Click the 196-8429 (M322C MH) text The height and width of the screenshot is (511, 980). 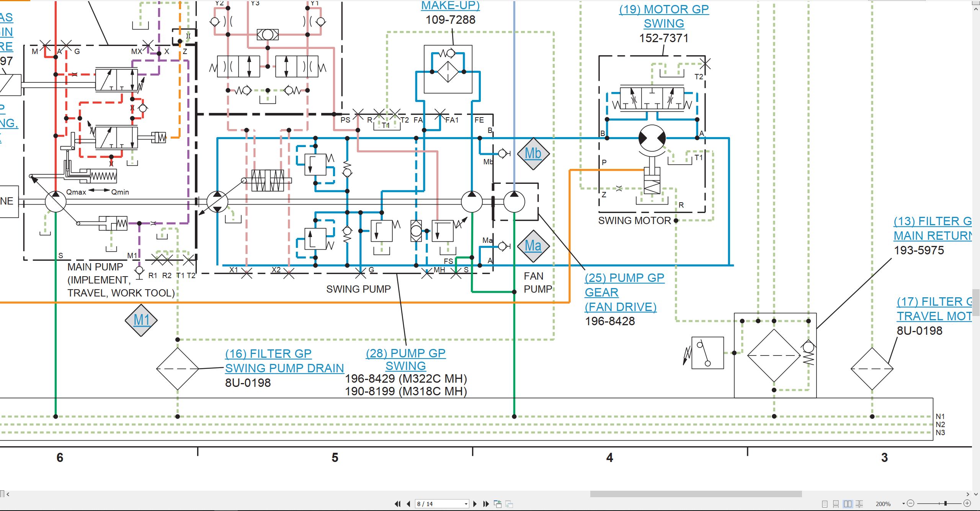[406, 378]
